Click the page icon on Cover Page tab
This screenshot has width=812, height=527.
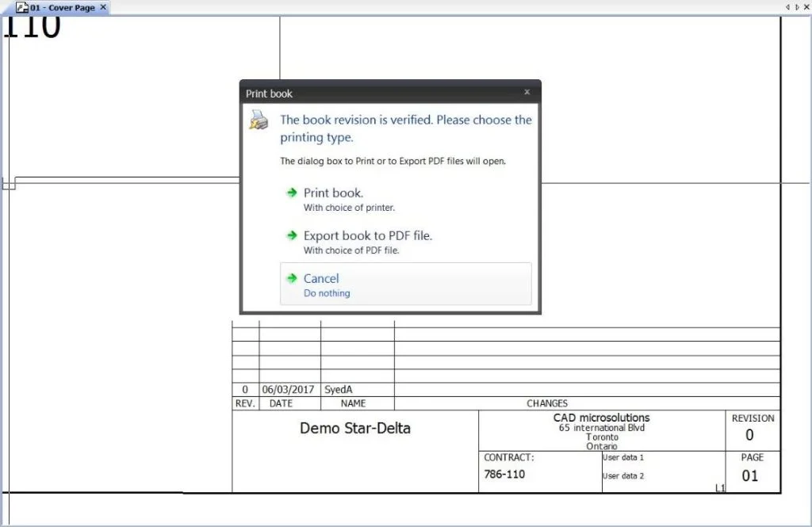point(22,7)
